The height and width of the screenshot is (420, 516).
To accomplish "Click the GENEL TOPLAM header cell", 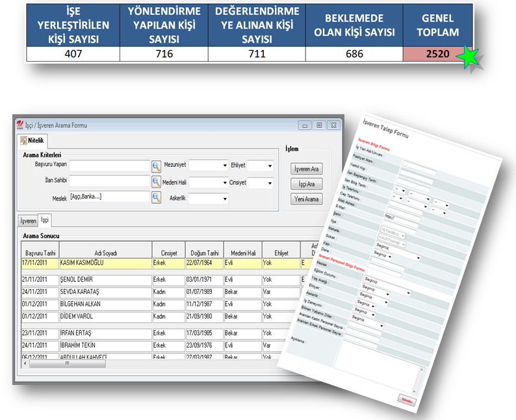I will point(437,25).
